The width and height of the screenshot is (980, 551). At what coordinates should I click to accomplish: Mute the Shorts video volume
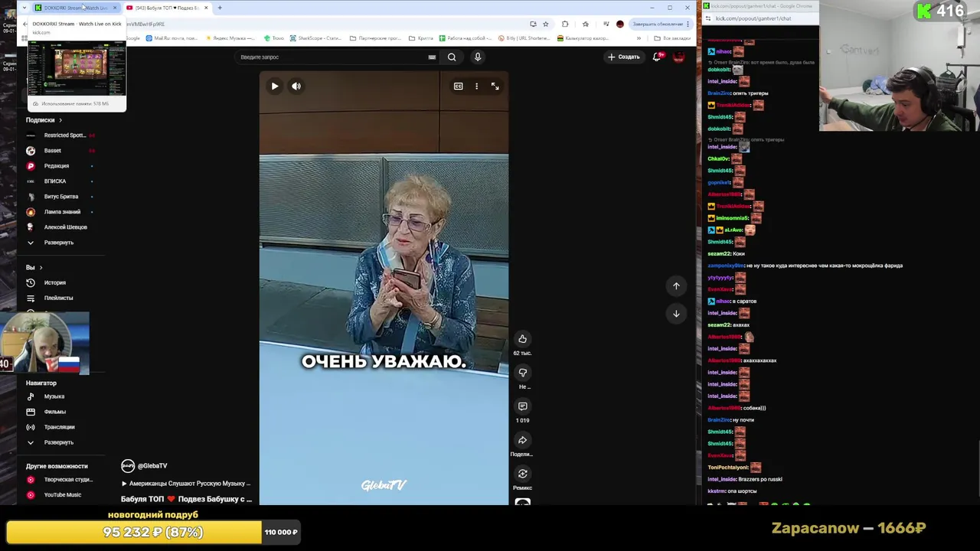296,86
